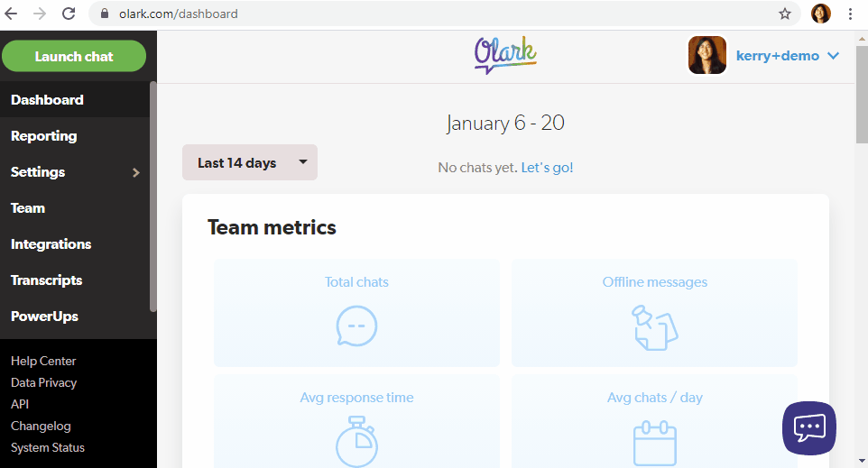Open the chat bubble widget icon
Image resolution: width=868 pixels, height=468 pixels.
tap(808, 427)
